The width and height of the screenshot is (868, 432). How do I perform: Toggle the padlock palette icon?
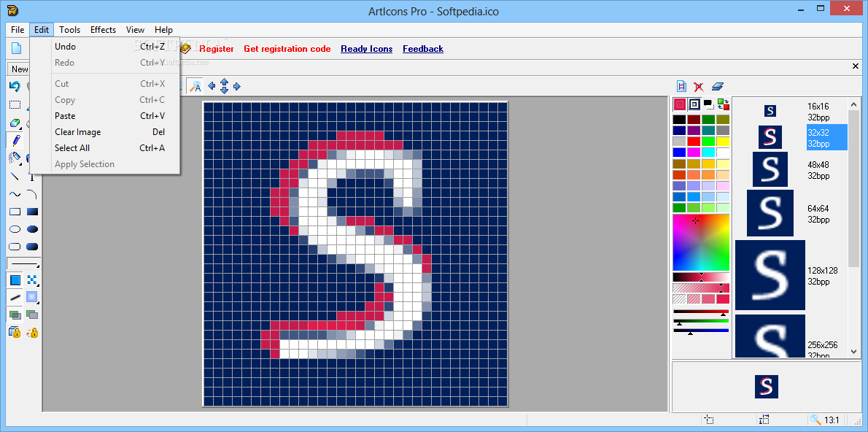coord(33,332)
